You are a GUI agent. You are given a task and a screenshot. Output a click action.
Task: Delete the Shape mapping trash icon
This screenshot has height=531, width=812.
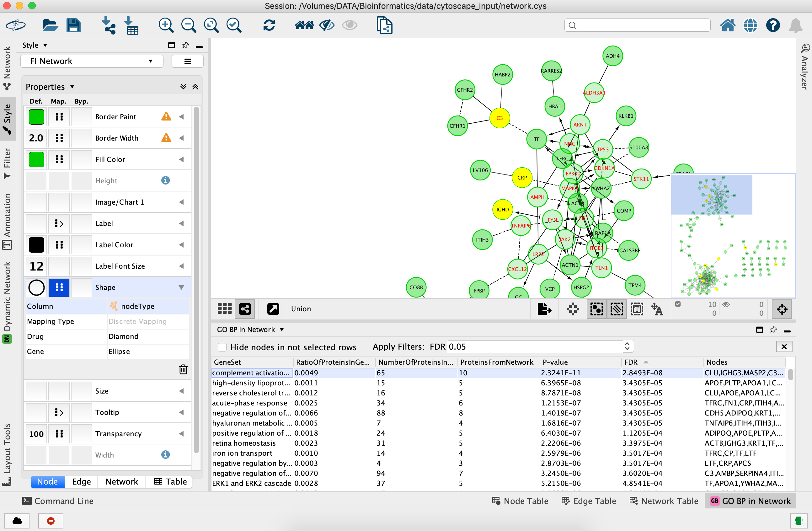[x=183, y=369]
